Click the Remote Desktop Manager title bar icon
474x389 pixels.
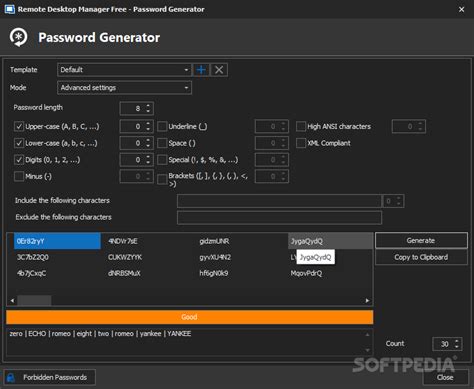pos(10,9)
